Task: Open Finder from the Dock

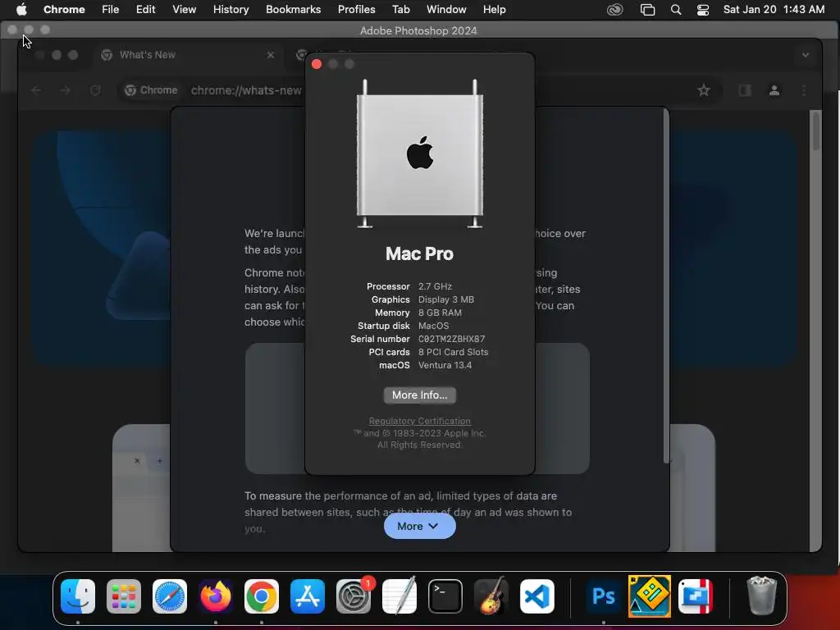Action: pyautogui.click(x=78, y=596)
